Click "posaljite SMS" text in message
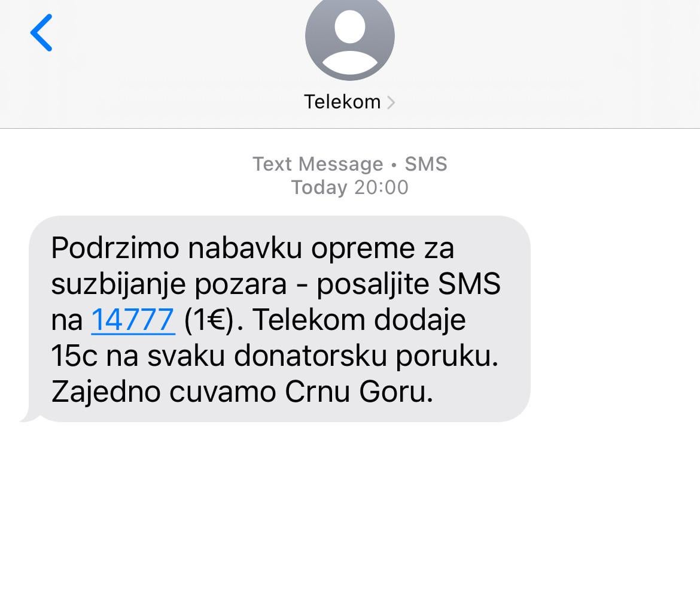The width and height of the screenshot is (700, 591). (x=409, y=284)
